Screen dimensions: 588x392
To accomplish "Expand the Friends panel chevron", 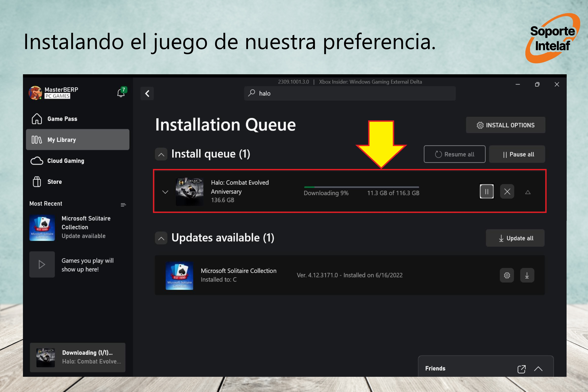I will tap(538, 369).
